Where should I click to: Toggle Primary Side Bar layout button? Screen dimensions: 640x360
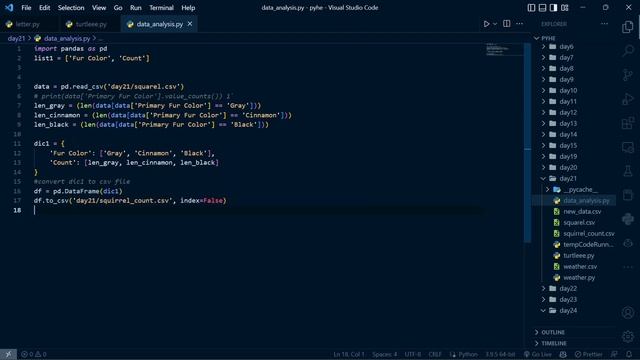pyautogui.click(x=531, y=8)
